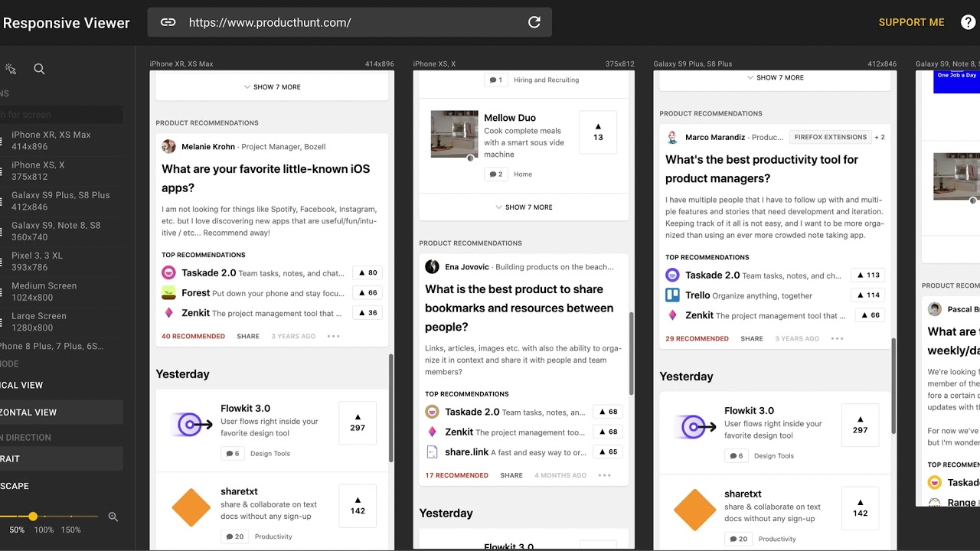Click iPhone XR panel vertical scrollbar
Screen dimensions: 980x551
click(x=391, y=408)
